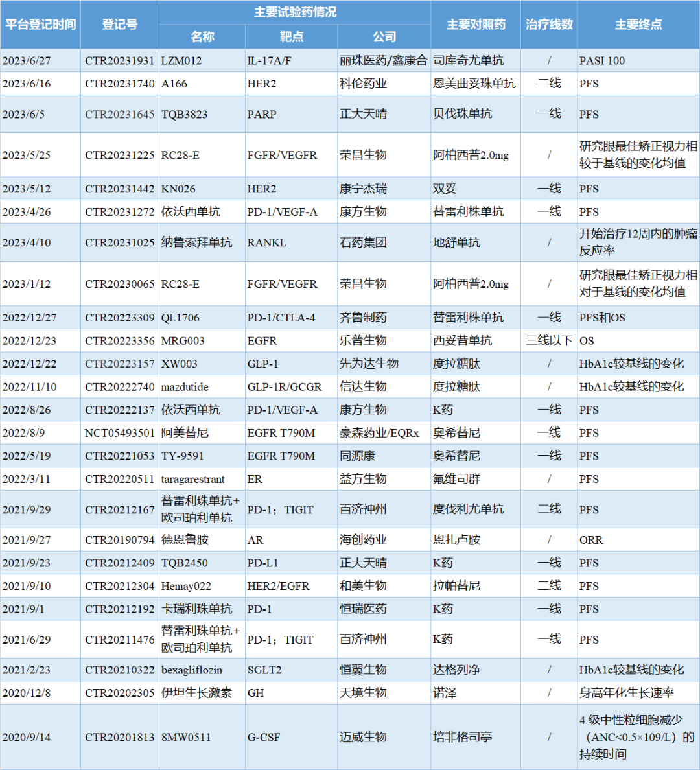Select the drug name MRG003
The height and width of the screenshot is (770, 700).
coord(183,341)
